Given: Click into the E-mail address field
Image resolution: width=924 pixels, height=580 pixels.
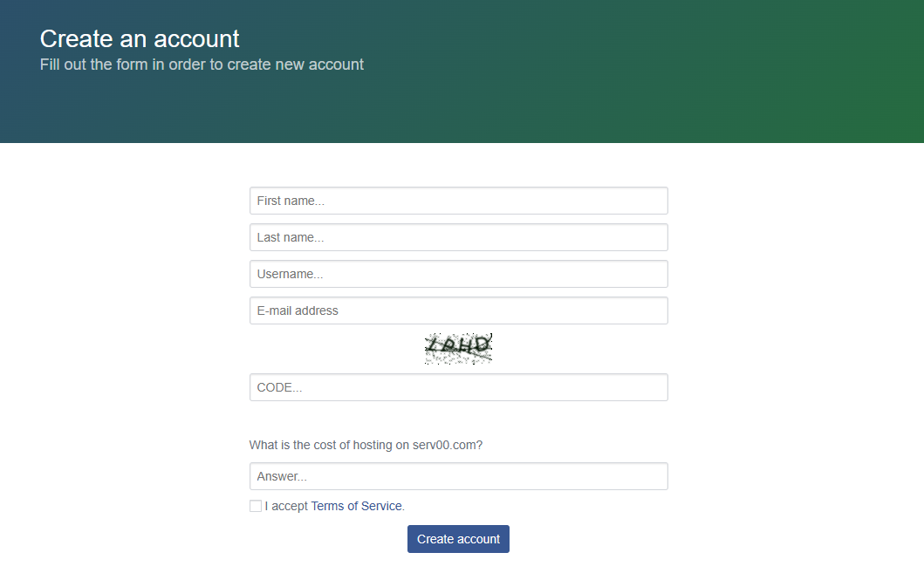Looking at the screenshot, I should pos(458,310).
